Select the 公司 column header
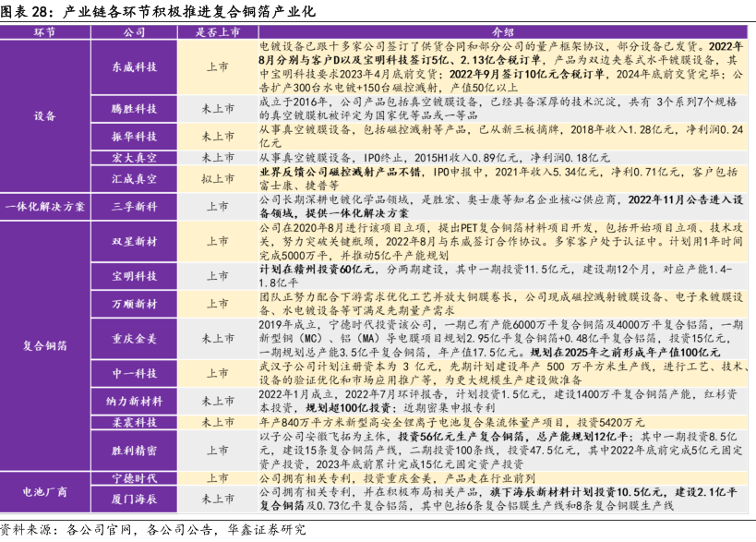 pyautogui.click(x=134, y=31)
